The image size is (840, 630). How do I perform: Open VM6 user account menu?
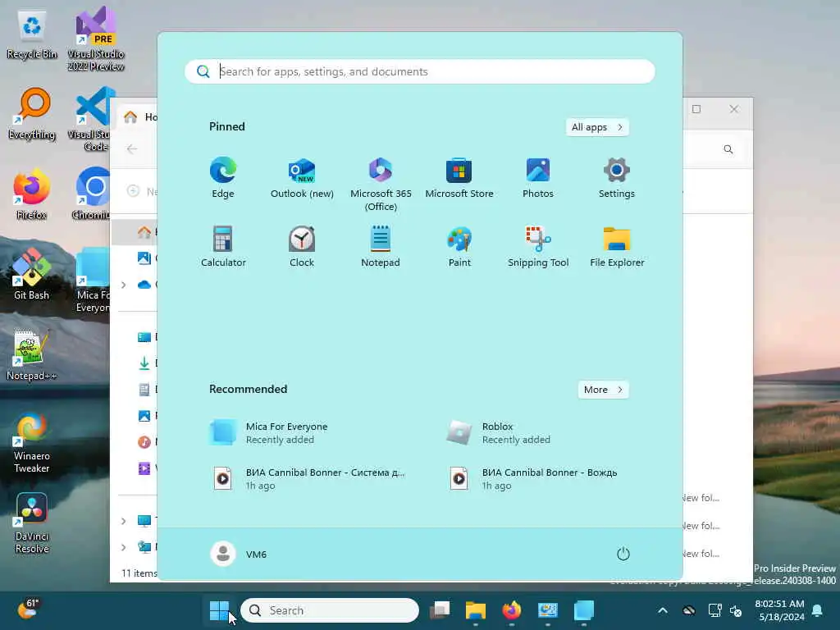pos(239,554)
